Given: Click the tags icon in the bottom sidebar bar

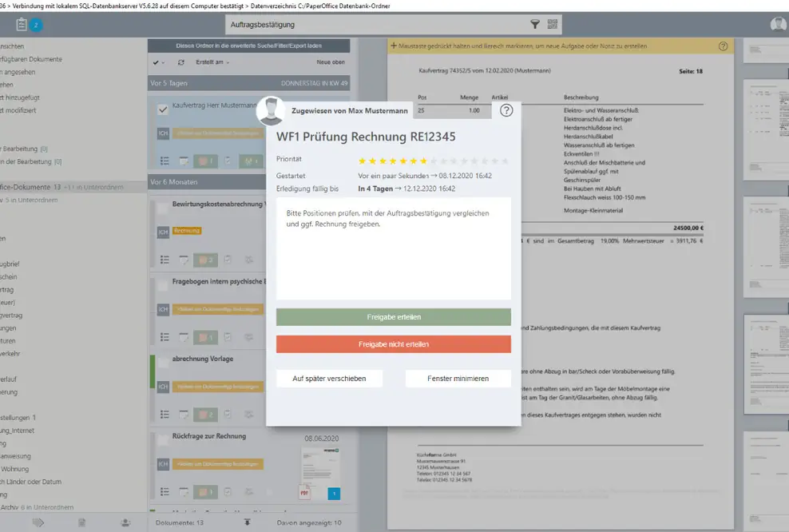Looking at the screenshot, I should coord(38,523).
